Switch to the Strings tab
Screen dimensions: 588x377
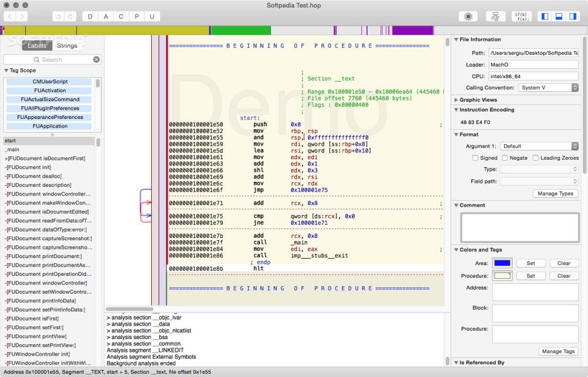click(67, 45)
